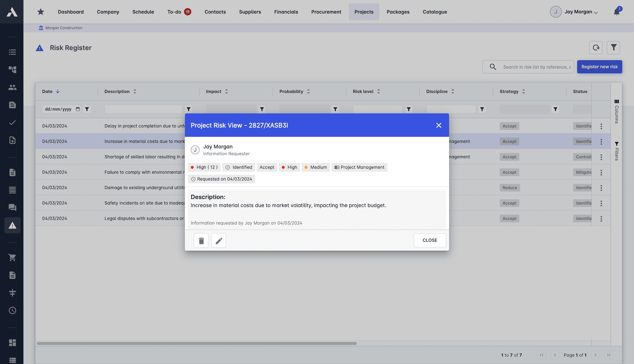Screen dimensions: 634x364
Task: Click the people/contacts icon in the sidebar
Action: coord(12,87)
